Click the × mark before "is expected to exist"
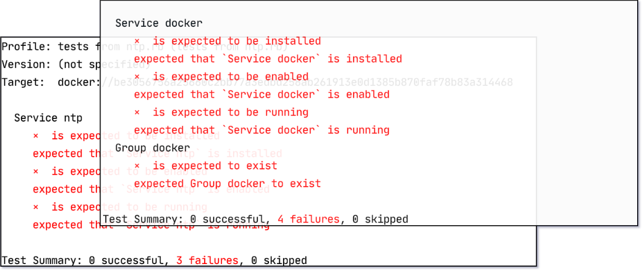 (137, 166)
